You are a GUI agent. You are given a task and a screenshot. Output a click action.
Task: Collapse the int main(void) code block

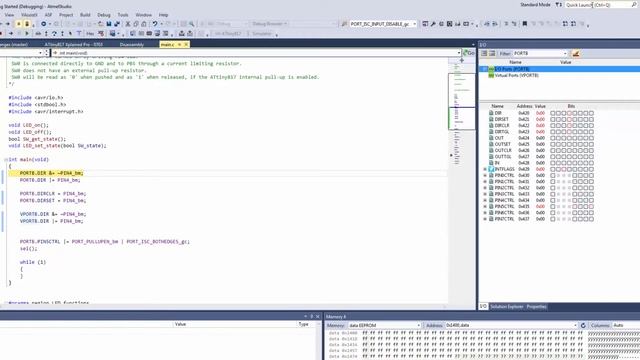(x=6, y=160)
